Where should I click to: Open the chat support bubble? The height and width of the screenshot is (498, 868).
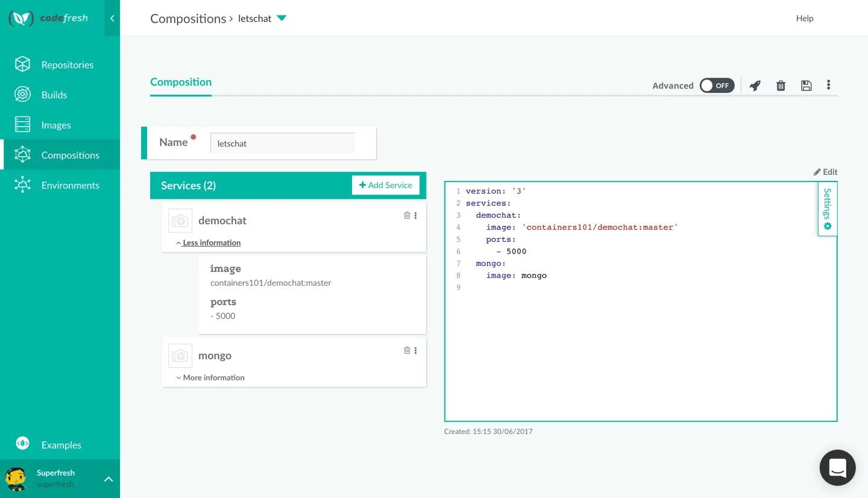pyautogui.click(x=837, y=467)
